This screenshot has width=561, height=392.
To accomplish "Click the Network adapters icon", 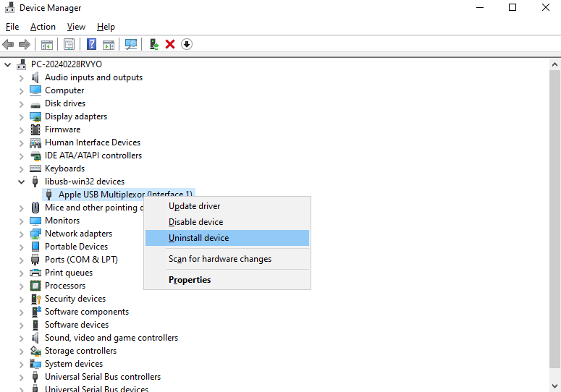I will point(35,234).
